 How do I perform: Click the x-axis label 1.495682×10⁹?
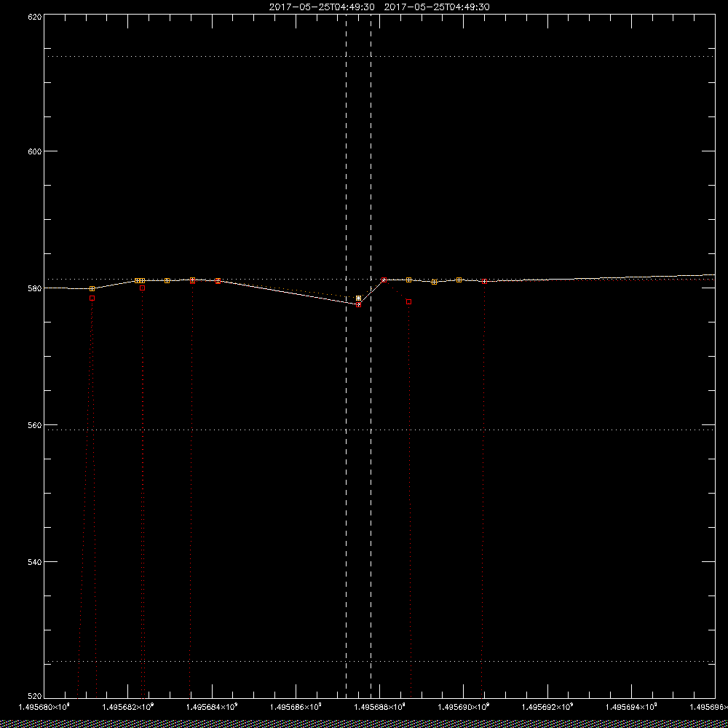point(127,707)
